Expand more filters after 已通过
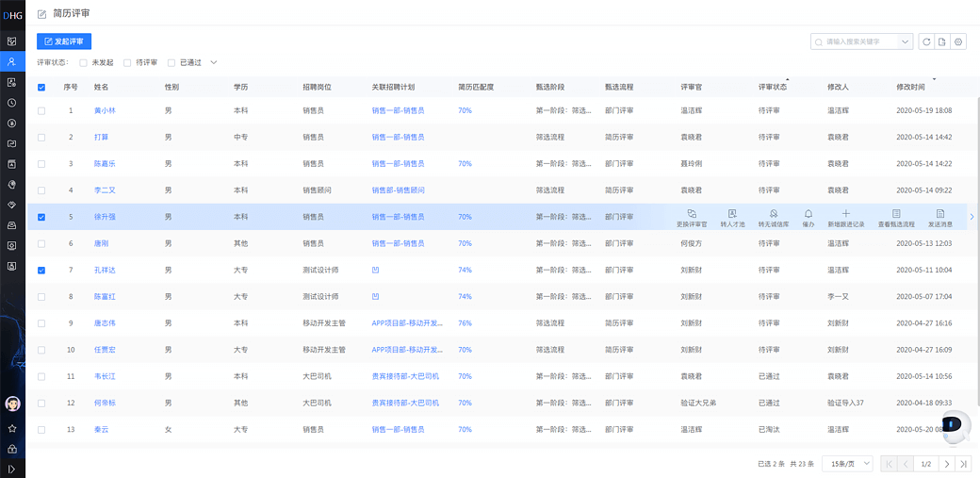This screenshot has height=478, width=980. pos(214,63)
